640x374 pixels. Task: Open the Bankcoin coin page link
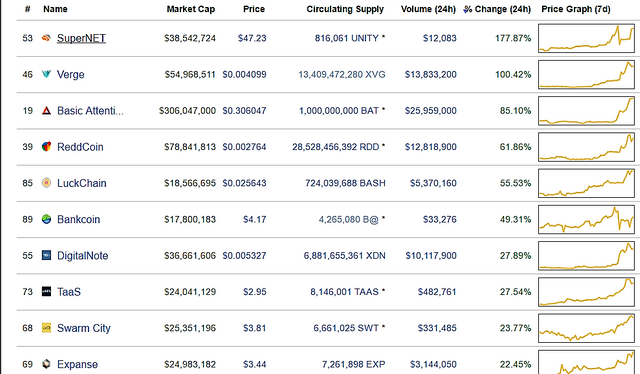78,219
